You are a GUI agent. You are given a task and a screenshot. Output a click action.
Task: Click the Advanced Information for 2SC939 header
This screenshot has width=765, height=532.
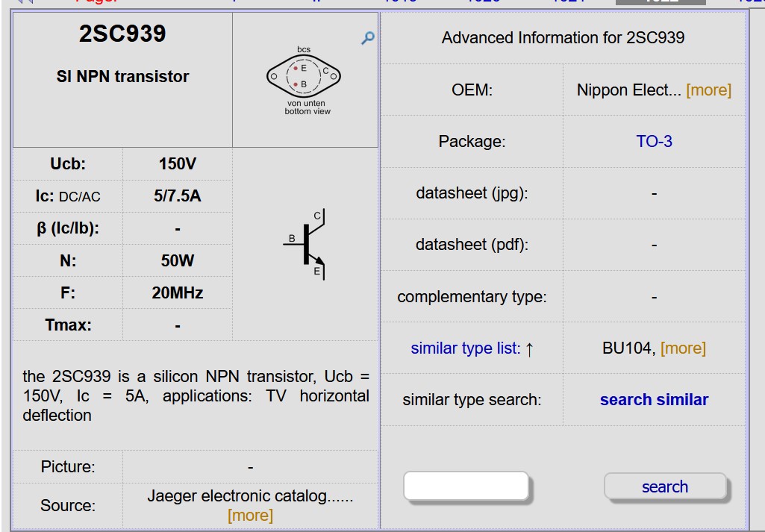point(563,37)
